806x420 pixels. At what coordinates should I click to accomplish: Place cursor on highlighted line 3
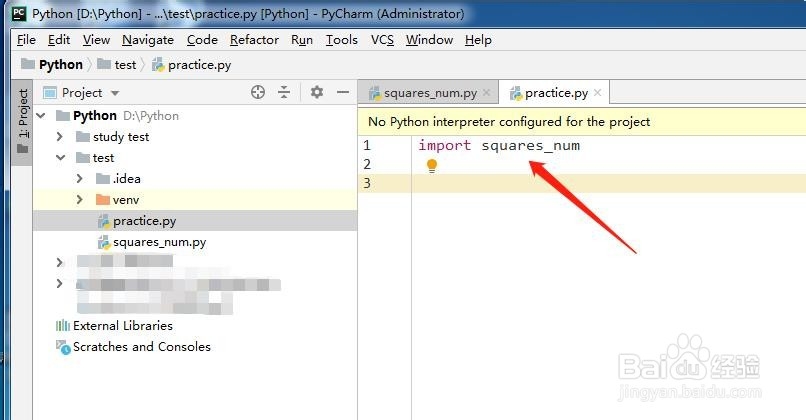pos(609,183)
